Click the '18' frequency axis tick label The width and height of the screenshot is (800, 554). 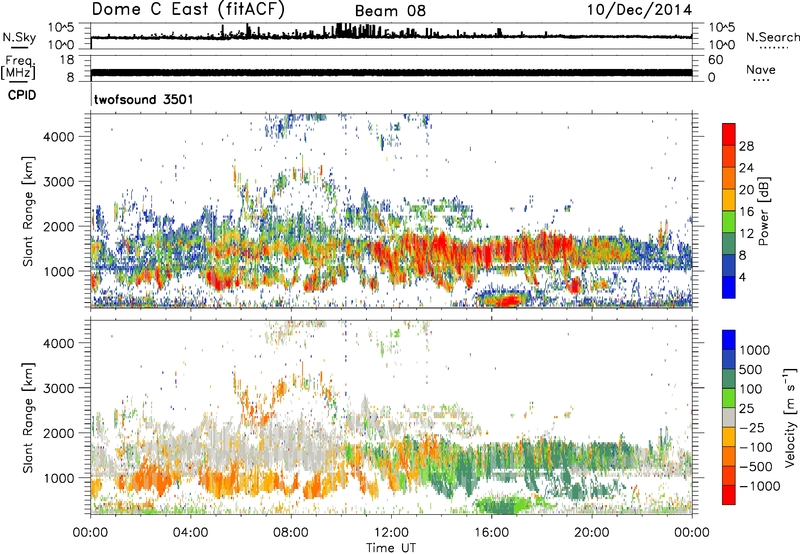(x=66, y=60)
